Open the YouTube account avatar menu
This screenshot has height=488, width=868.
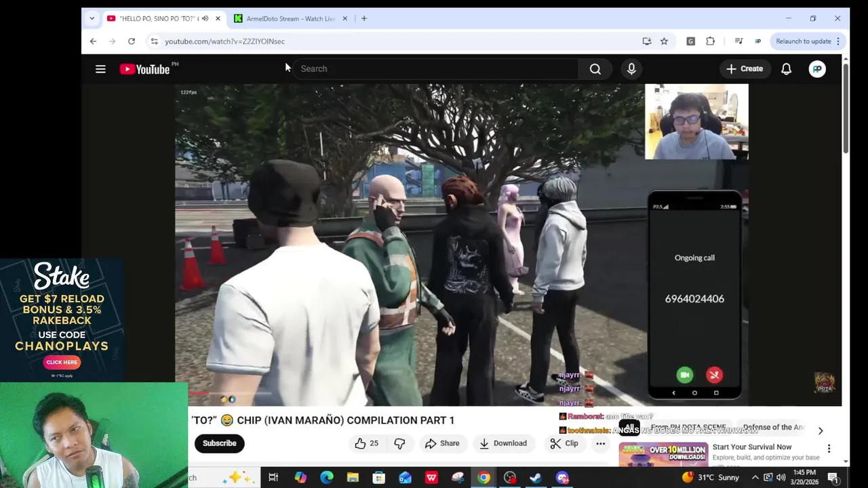817,68
